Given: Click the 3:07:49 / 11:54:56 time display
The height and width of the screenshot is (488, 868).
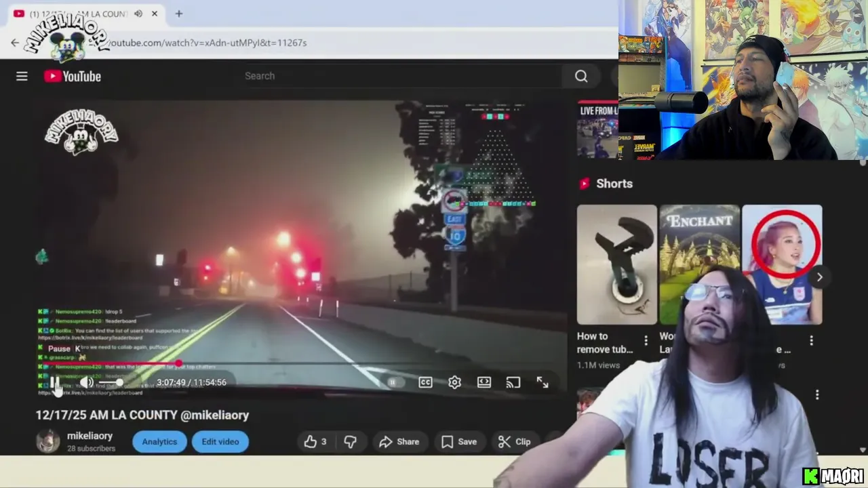Looking at the screenshot, I should pos(191,382).
